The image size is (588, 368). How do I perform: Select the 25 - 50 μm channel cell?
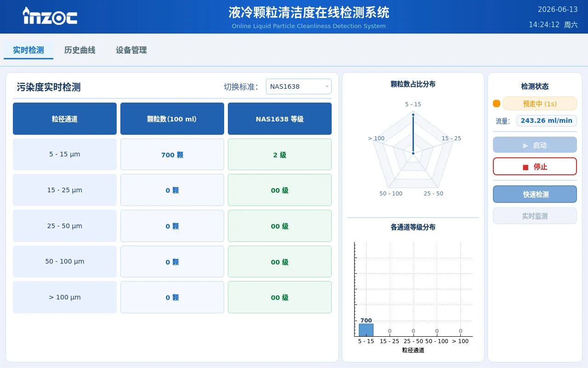65,226
